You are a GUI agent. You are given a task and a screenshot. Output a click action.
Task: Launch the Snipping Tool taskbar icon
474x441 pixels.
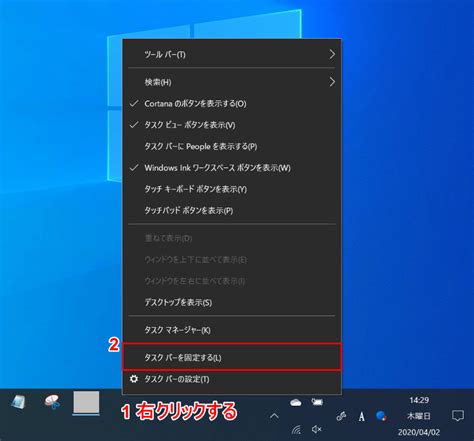click(x=52, y=402)
